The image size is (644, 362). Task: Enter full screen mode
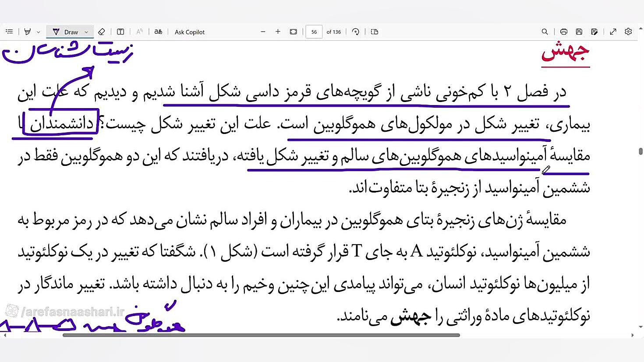click(x=613, y=32)
